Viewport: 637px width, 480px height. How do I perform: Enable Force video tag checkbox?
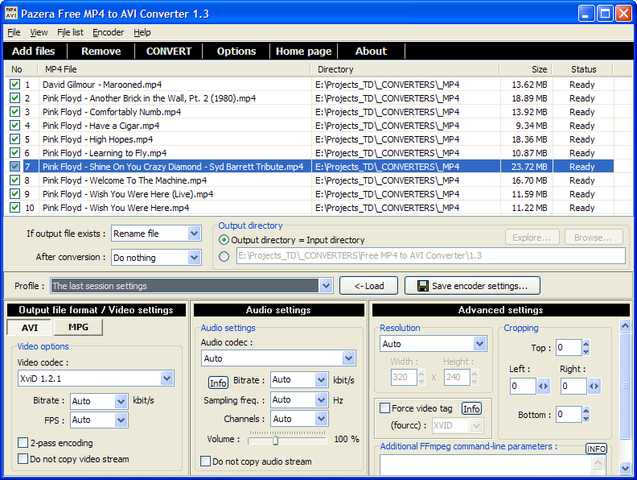[x=384, y=408]
